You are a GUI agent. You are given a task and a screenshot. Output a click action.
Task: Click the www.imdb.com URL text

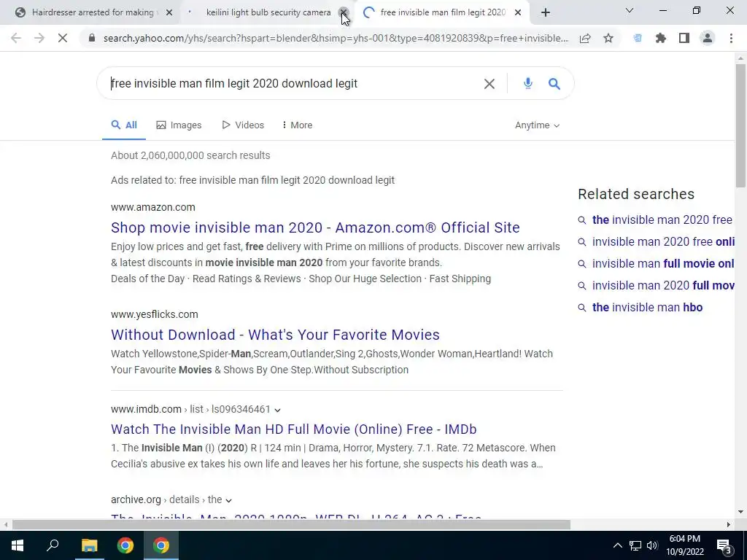tap(146, 410)
